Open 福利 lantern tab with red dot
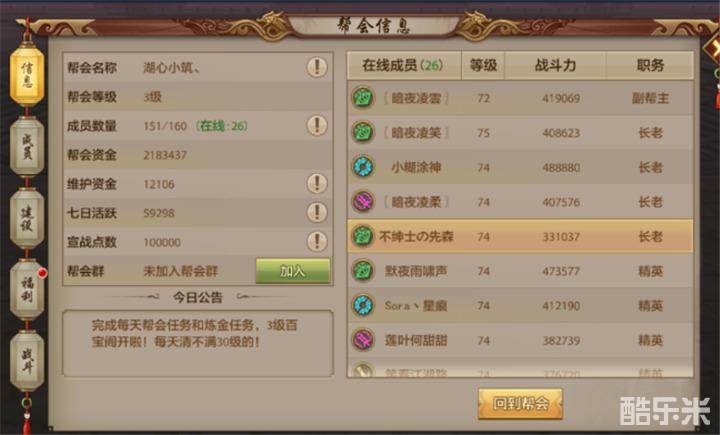Image resolution: width=720 pixels, height=435 pixels. [x=27, y=289]
